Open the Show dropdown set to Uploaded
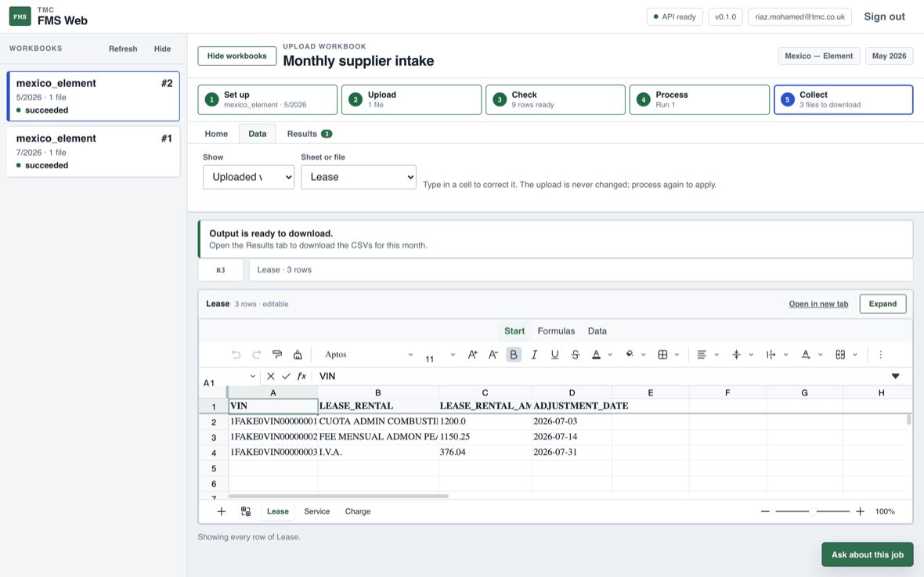 click(248, 177)
